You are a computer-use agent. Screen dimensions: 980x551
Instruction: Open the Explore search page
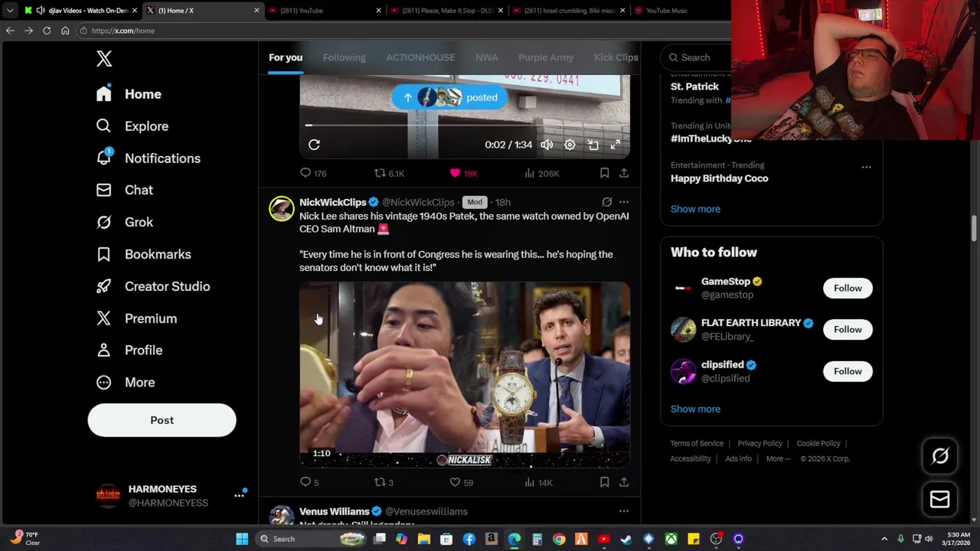coord(132,126)
